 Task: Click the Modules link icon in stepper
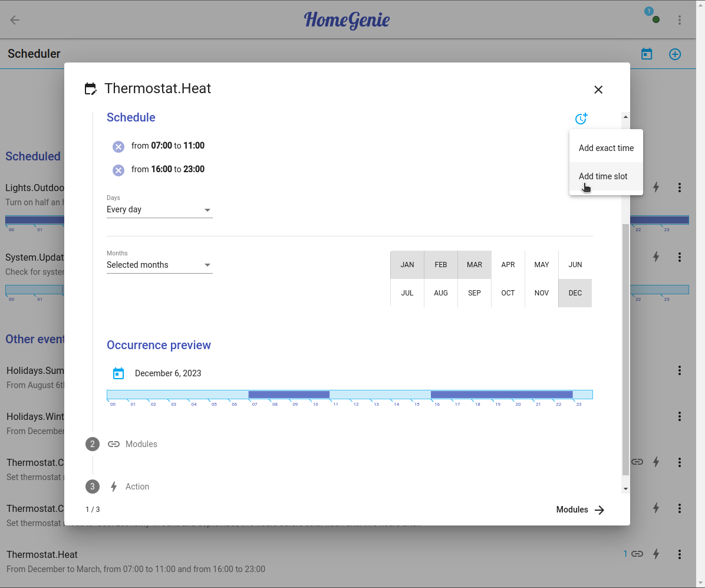tap(114, 444)
